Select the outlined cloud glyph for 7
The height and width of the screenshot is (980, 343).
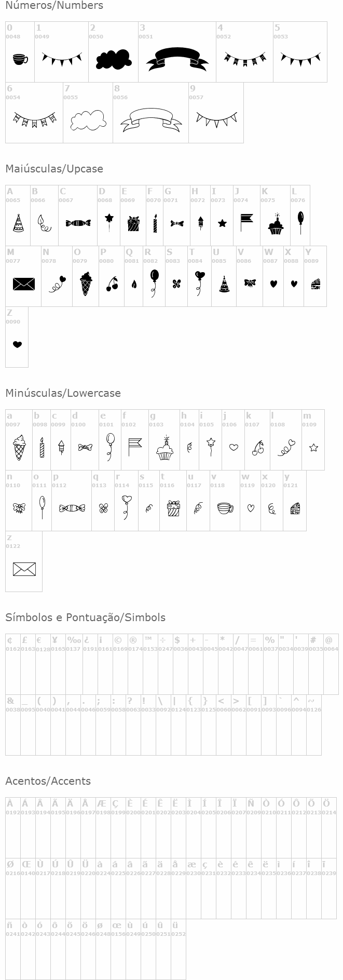point(88,120)
